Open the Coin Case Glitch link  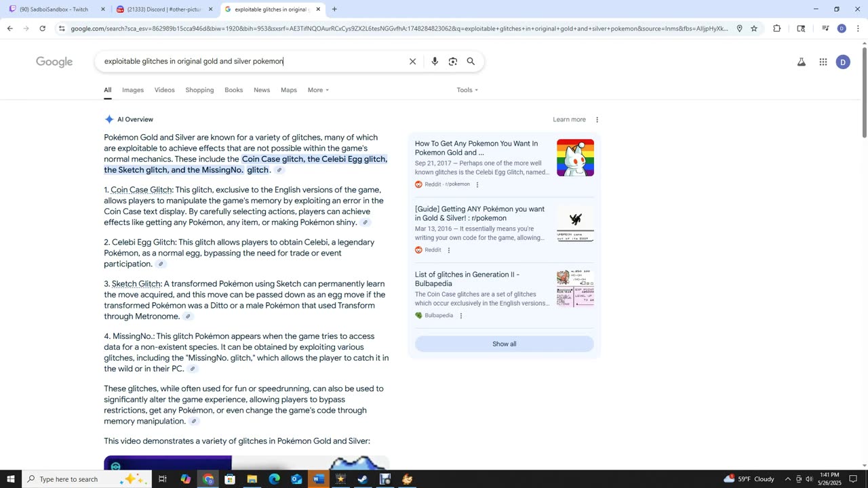tap(142, 190)
